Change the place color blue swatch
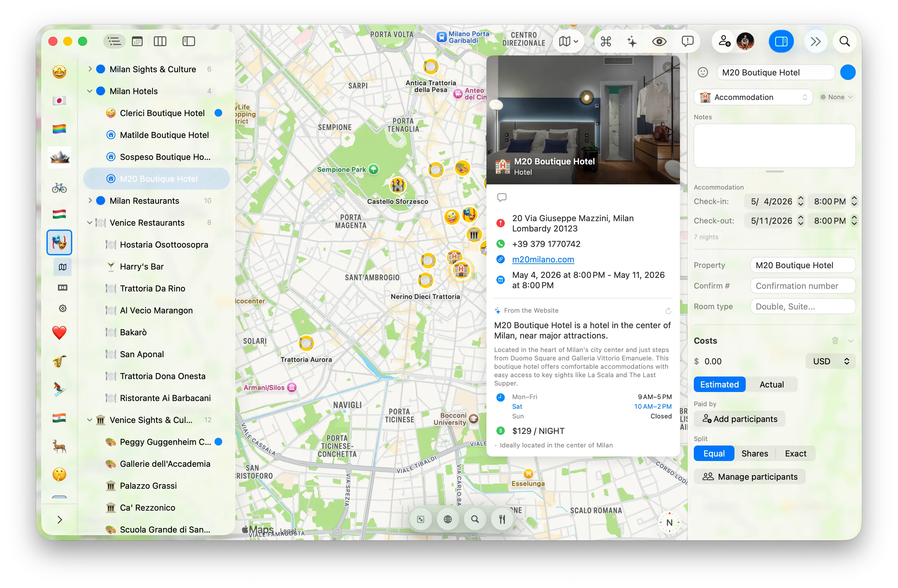The height and width of the screenshot is (588, 898). pos(847,73)
